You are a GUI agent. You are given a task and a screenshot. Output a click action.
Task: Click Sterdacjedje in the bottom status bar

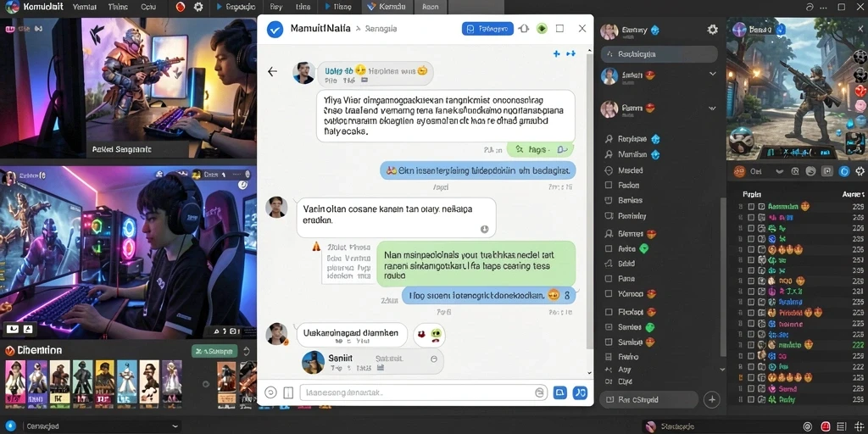tap(676, 426)
